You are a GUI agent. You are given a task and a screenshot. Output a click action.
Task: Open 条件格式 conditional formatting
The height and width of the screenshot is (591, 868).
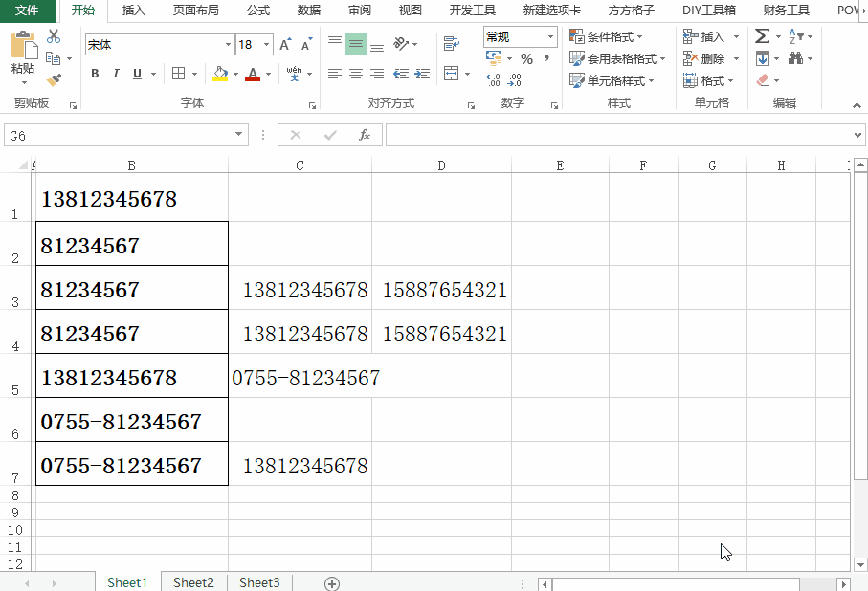pos(609,36)
